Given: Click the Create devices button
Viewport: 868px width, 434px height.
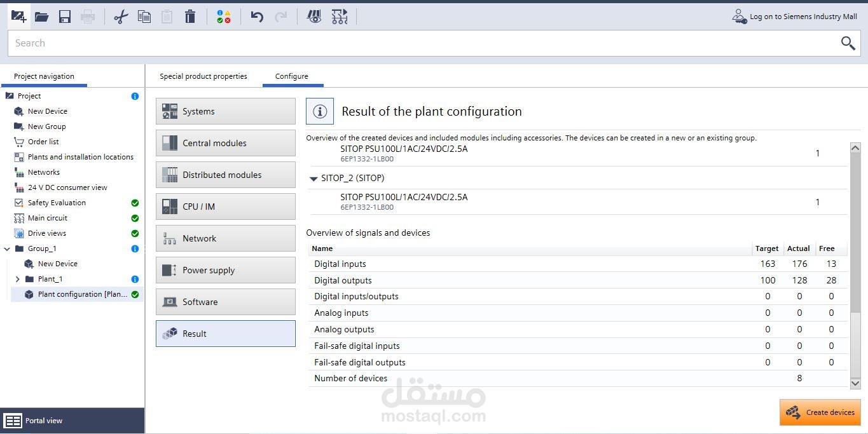Looking at the screenshot, I should 820,412.
